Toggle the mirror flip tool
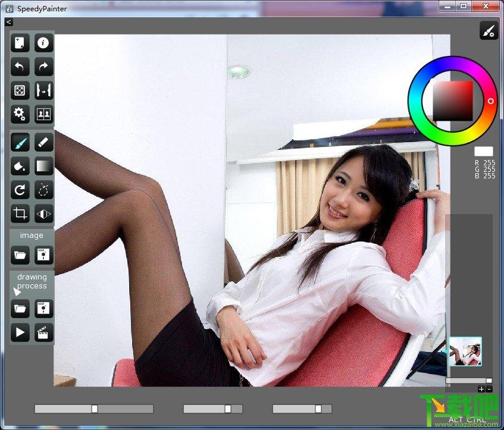The width and height of the screenshot is (504, 430). point(44,214)
